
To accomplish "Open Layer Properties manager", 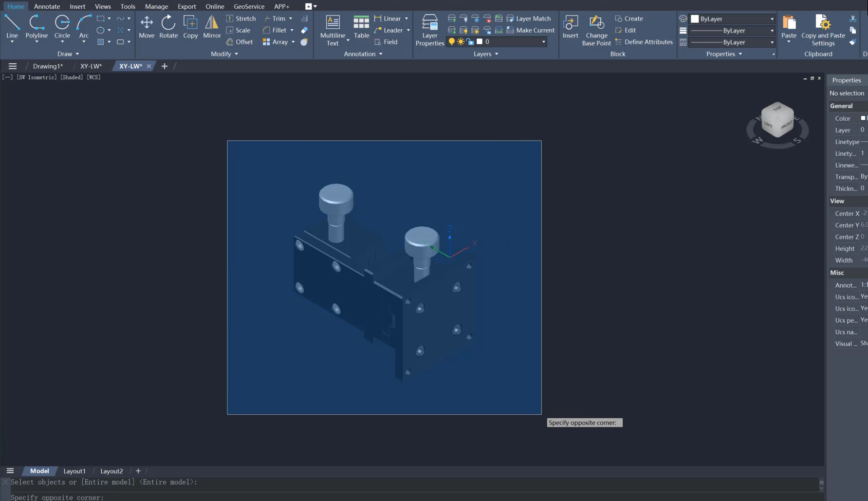I will [430, 30].
